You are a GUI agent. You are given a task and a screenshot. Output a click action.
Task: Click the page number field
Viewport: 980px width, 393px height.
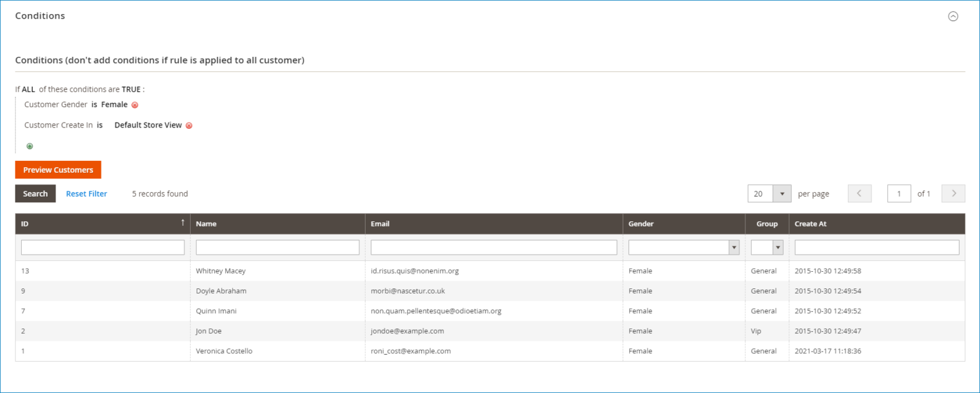[x=899, y=193]
